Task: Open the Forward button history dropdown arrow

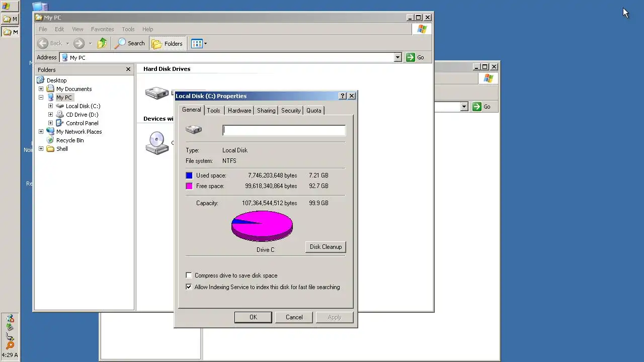Action: pos(90,43)
